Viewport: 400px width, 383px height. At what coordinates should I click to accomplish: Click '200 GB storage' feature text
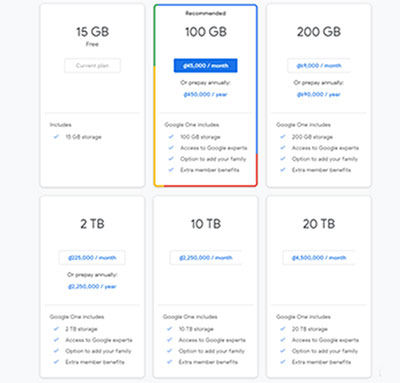(x=312, y=137)
